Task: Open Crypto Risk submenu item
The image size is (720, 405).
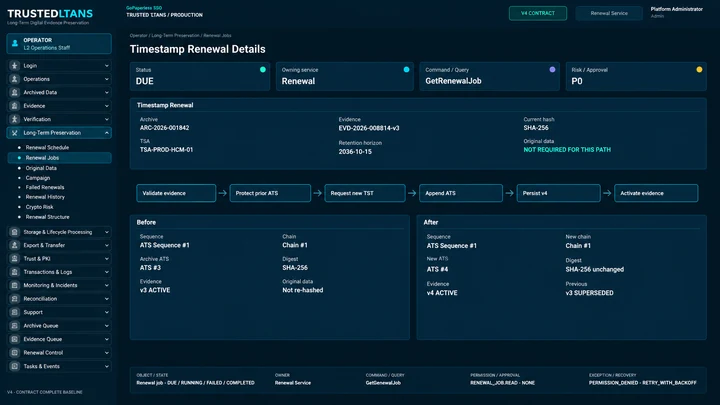Action: point(39,207)
